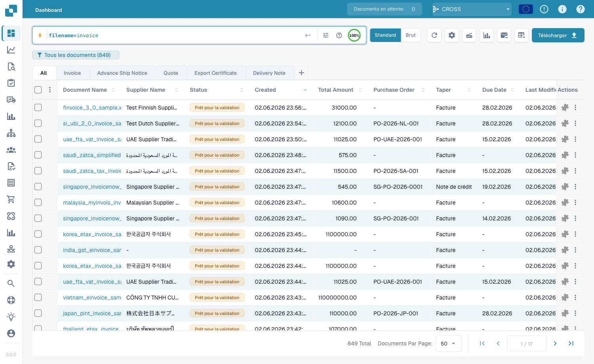The width and height of the screenshot is (594, 364).
Task: Open the bar chart statistics toolbar icon
Action: click(487, 35)
